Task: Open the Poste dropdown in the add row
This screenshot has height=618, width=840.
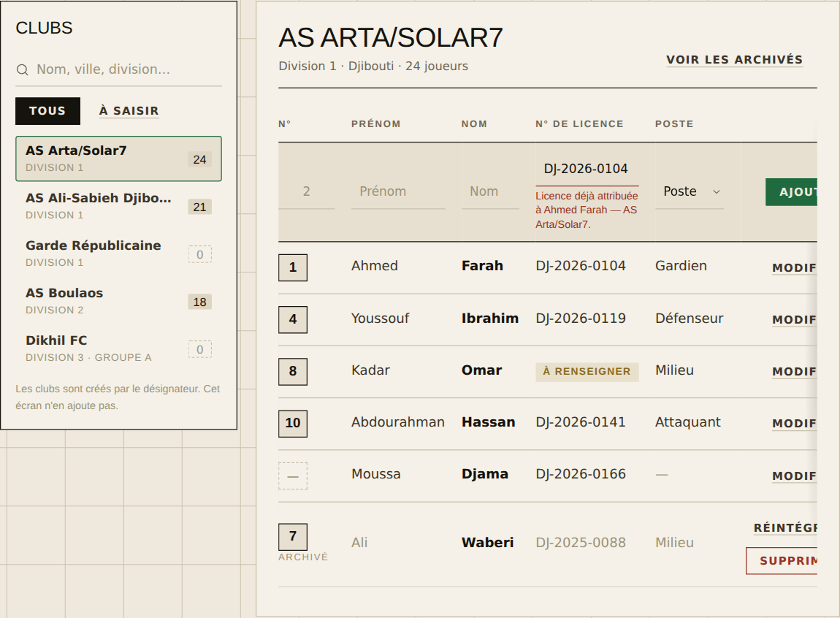Action: click(690, 191)
